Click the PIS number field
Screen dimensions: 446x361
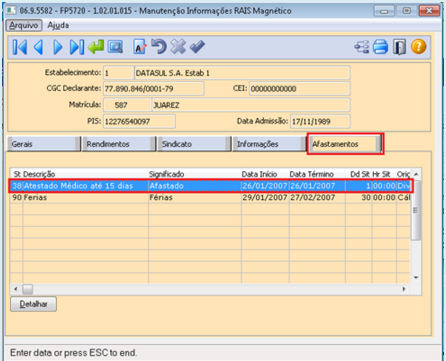[139, 121]
